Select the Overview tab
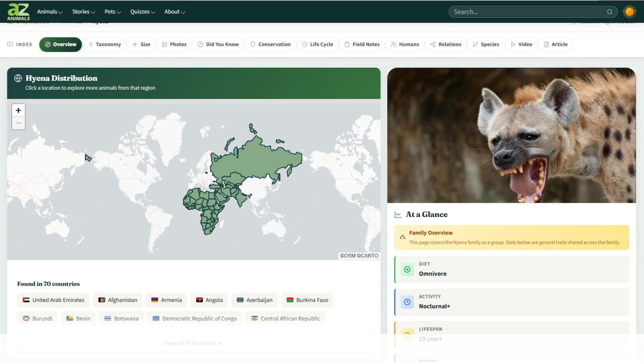 coord(60,44)
